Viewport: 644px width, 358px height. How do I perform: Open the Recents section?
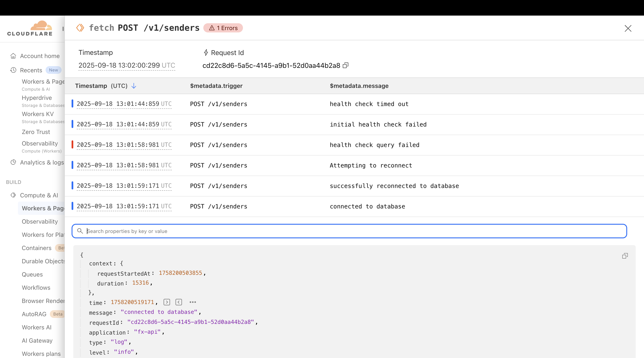click(31, 70)
